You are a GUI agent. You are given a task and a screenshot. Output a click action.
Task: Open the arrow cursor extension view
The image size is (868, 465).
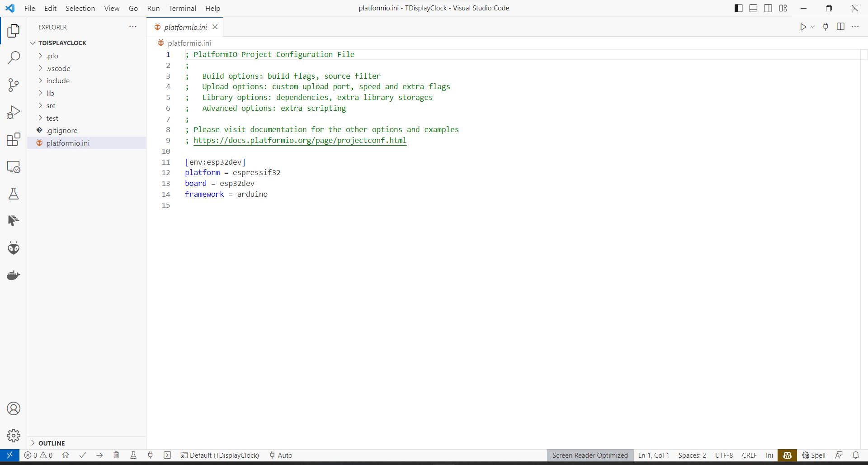[14, 221]
